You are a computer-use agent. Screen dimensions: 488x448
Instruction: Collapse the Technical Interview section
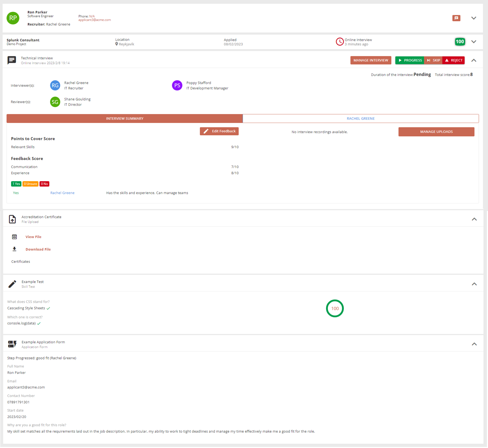click(x=474, y=60)
